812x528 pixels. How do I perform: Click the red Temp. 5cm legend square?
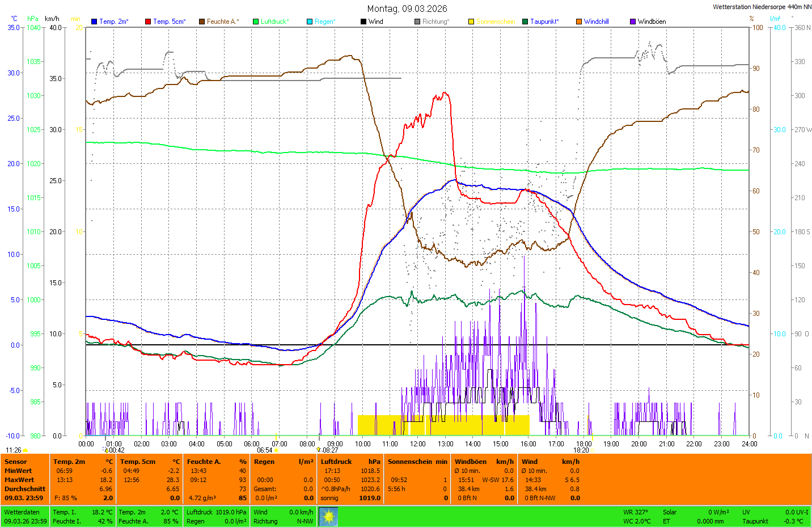[148, 22]
